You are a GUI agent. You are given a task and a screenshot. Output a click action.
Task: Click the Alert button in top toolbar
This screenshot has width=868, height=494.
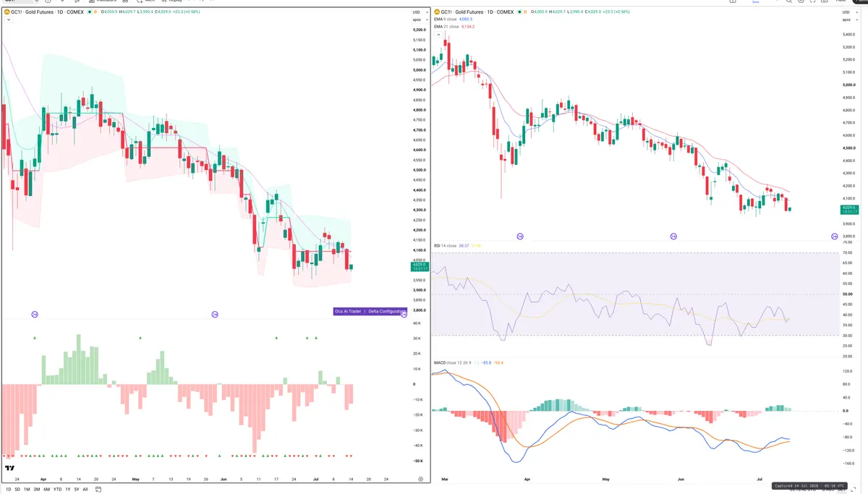(146, 1)
